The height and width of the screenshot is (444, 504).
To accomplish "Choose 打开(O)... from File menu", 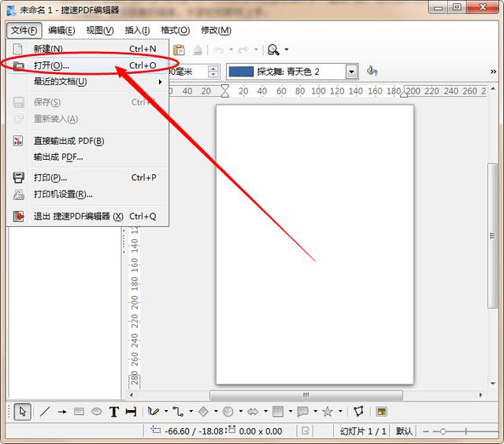I will pyautogui.click(x=87, y=65).
